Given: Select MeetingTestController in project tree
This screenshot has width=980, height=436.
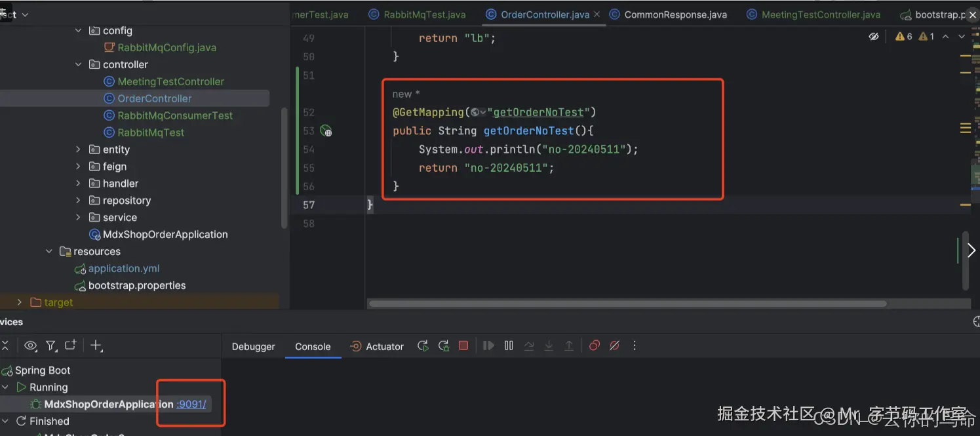Looking at the screenshot, I should tap(164, 81).
